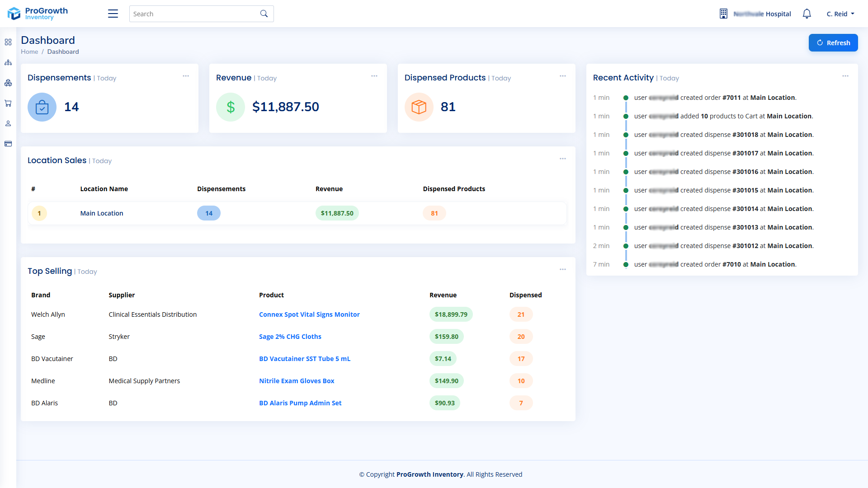The width and height of the screenshot is (868, 488).
Task: Click dispensed count 20 badge
Action: [521, 337]
